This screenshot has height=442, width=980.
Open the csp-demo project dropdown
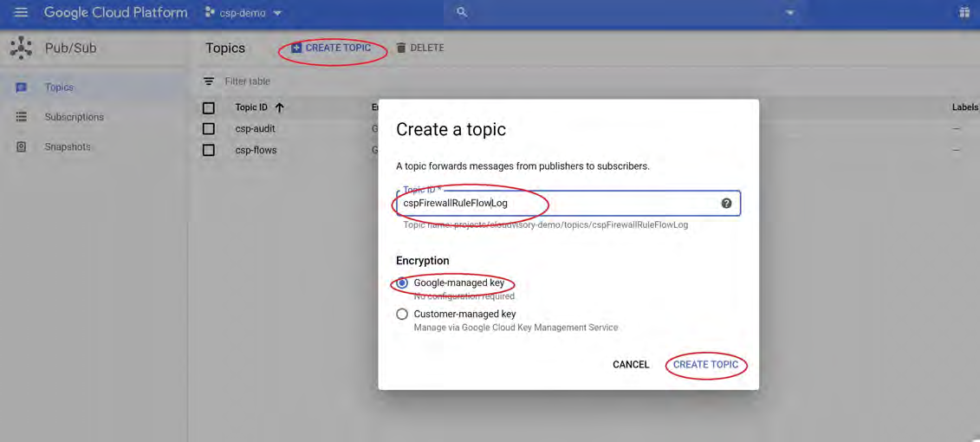click(x=243, y=12)
